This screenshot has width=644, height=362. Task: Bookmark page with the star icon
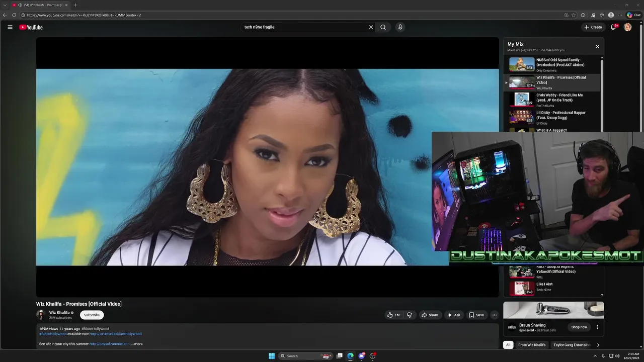(x=574, y=15)
